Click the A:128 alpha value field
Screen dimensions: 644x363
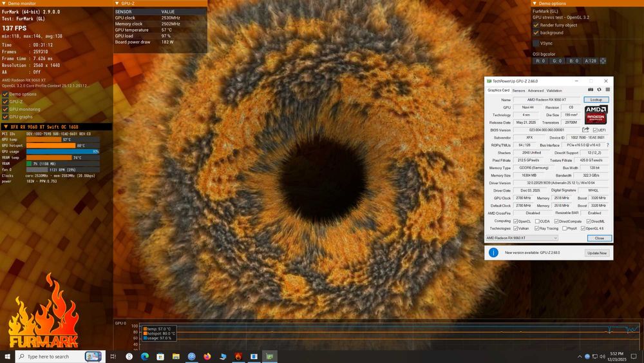(590, 61)
